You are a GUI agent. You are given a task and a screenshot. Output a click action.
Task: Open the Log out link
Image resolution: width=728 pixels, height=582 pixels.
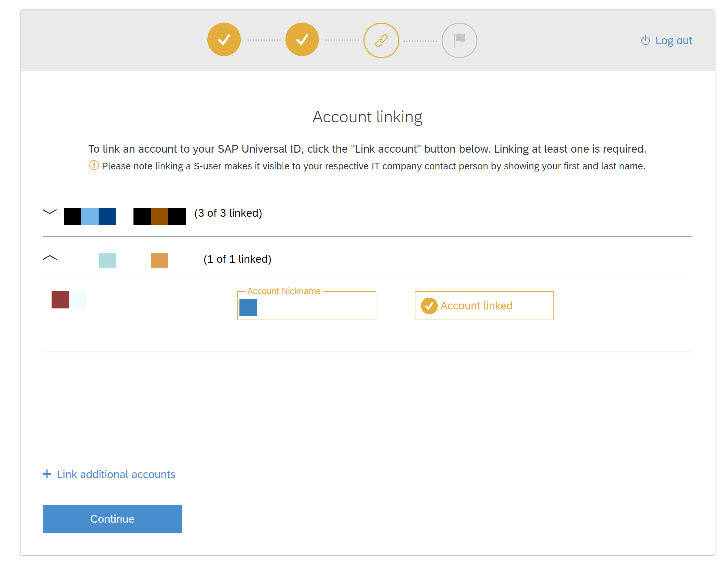coord(674,40)
